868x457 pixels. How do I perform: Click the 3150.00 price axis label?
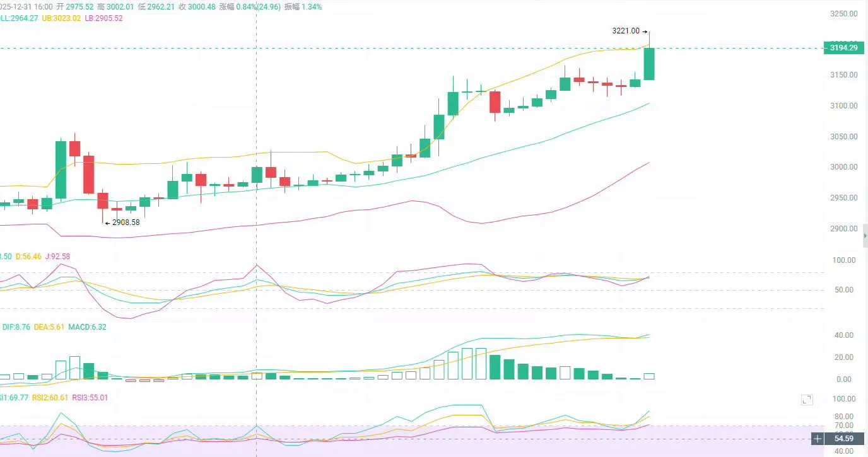click(843, 75)
